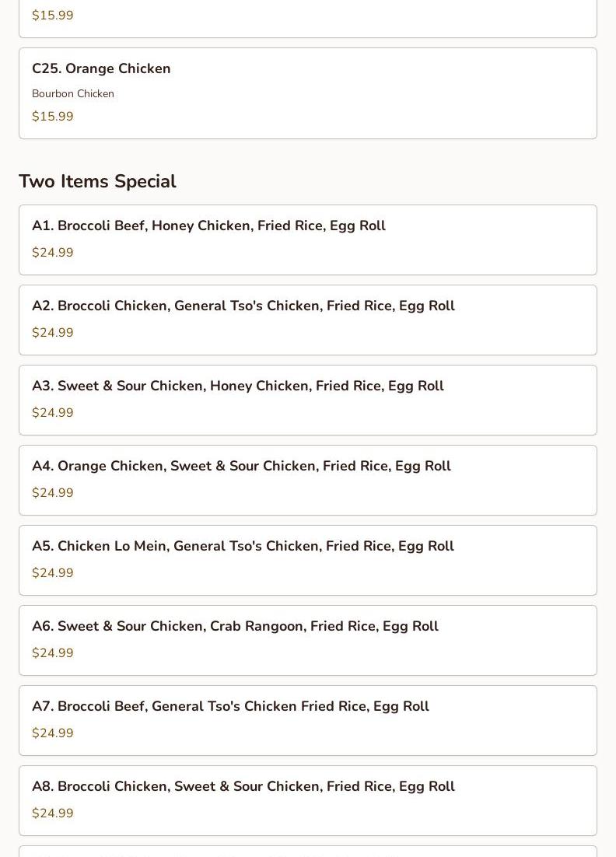Open A1 Broccoli Beef, Honey Chicken combo
The image size is (616, 857).
(x=208, y=226)
